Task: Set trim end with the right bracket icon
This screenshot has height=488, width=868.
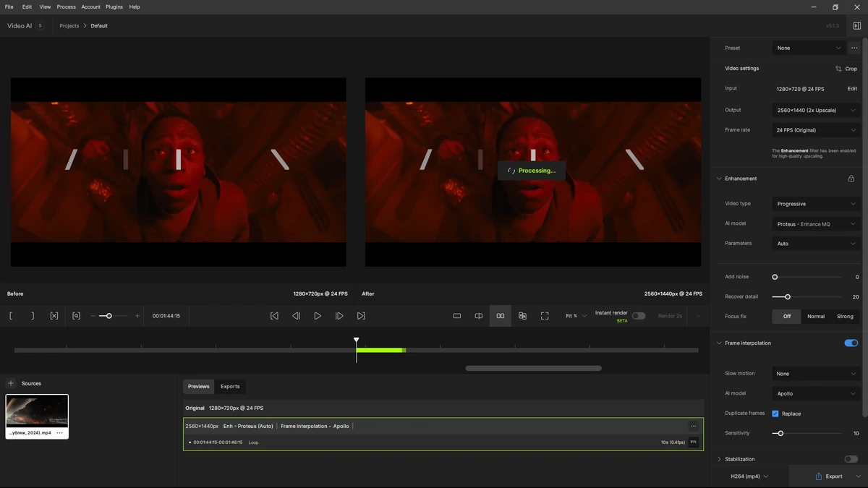Action: click(x=33, y=316)
